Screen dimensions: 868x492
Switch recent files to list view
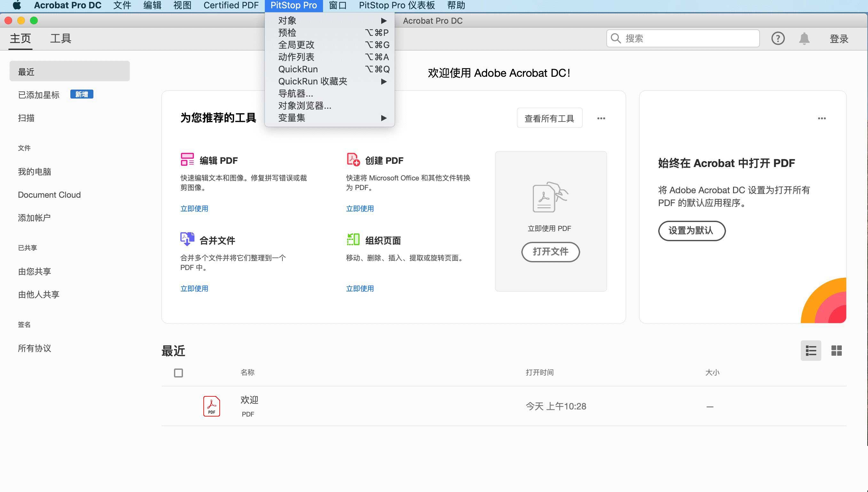(810, 350)
